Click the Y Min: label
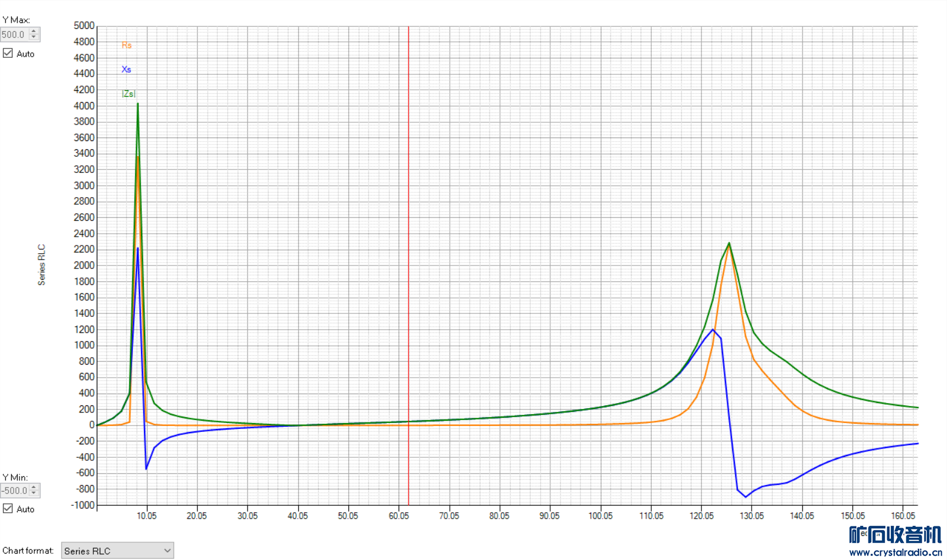The width and height of the screenshot is (947, 560). tap(15, 477)
